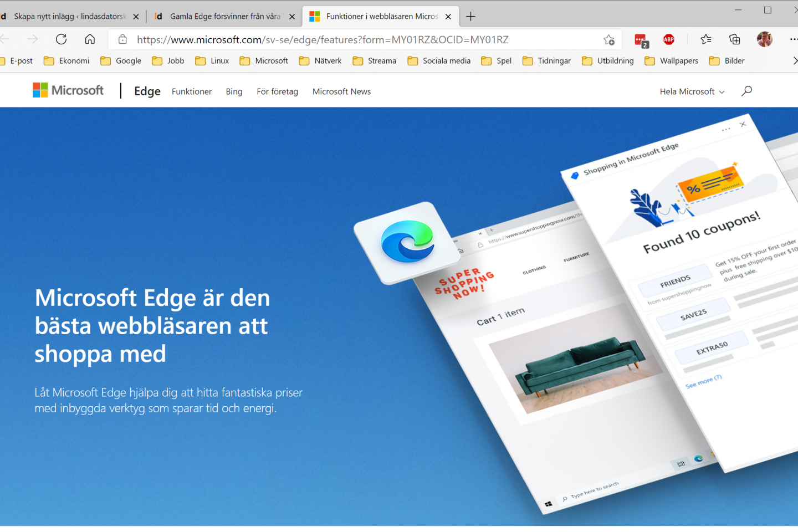The width and height of the screenshot is (798, 532).
Task: Open the Google bookmarks folder
Action: click(x=121, y=61)
